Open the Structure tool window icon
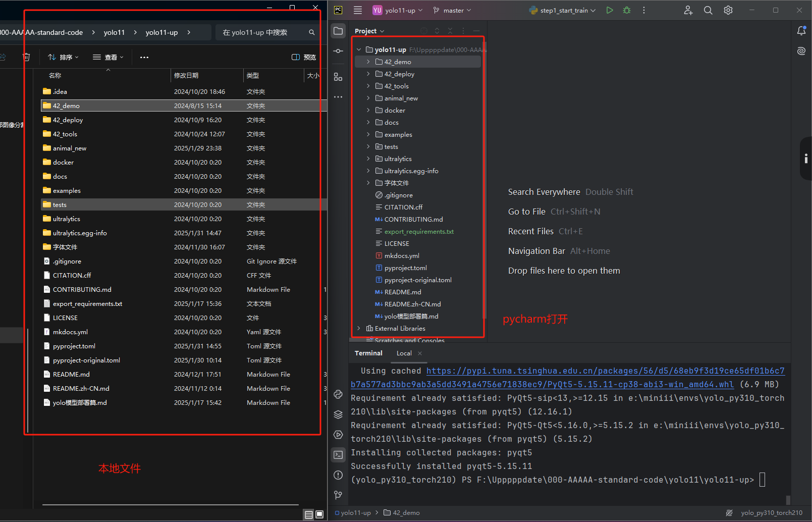Viewport: 812px width, 522px height. 338,77
